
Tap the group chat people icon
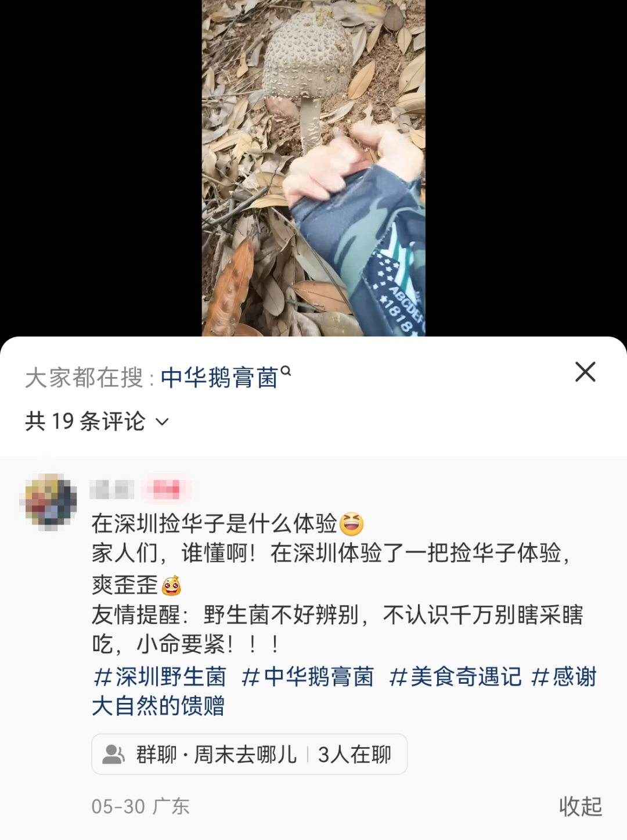[113, 754]
